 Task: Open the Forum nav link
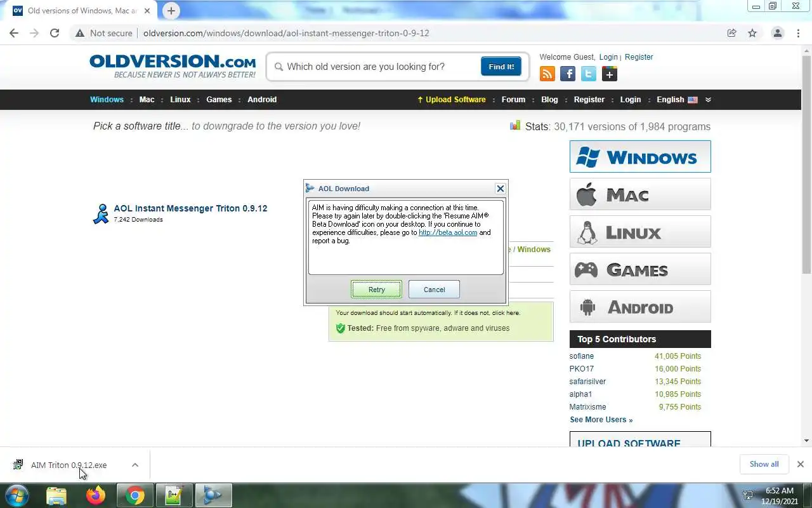[x=513, y=100]
